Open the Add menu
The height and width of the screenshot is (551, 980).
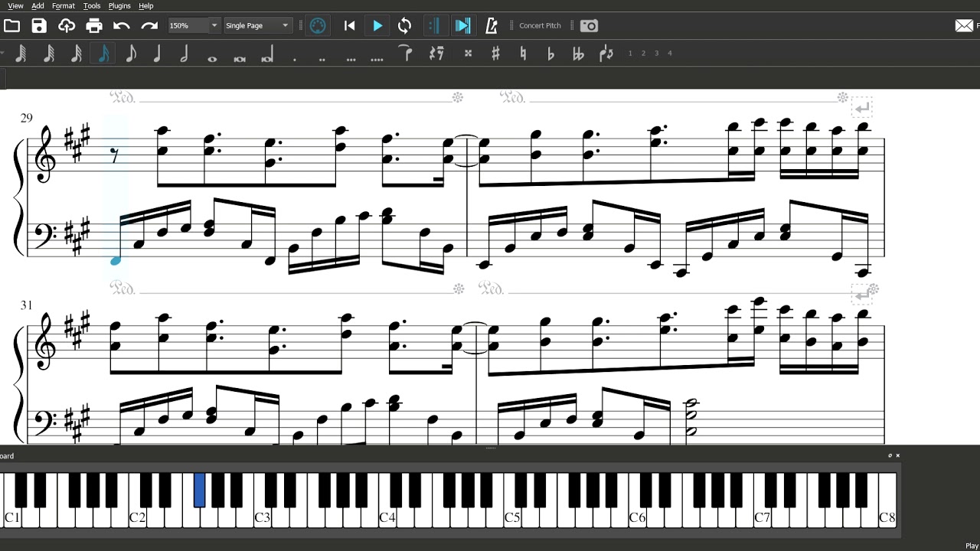point(38,5)
